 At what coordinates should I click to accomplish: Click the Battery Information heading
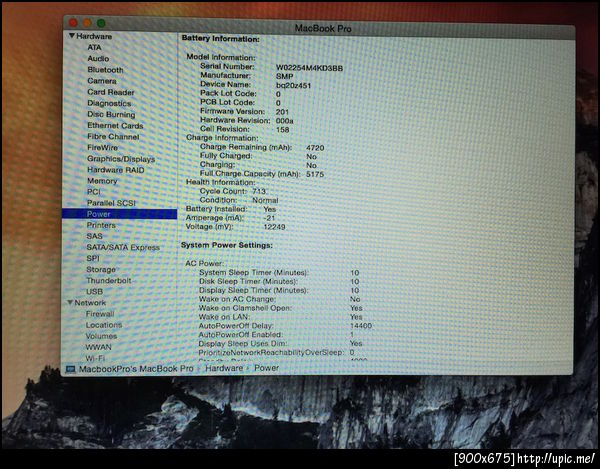220,39
